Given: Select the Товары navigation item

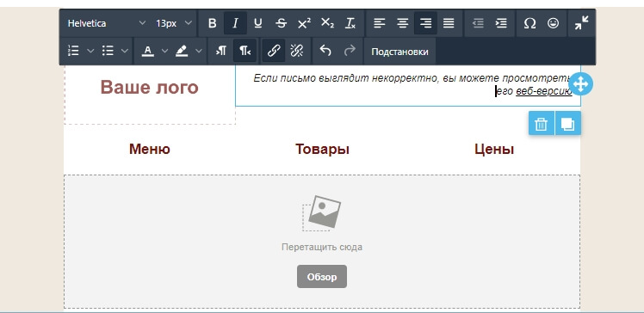Looking at the screenshot, I should coord(322,150).
